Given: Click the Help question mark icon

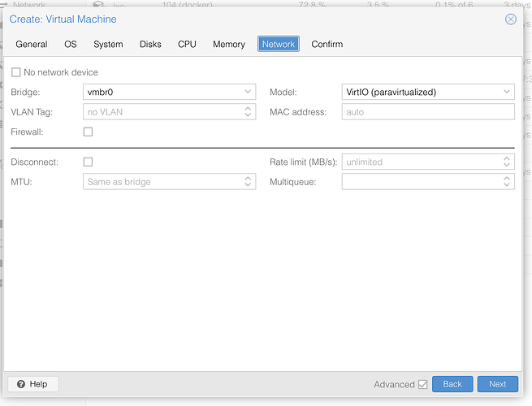Looking at the screenshot, I should pyautogui.click(x=21, y=384).
